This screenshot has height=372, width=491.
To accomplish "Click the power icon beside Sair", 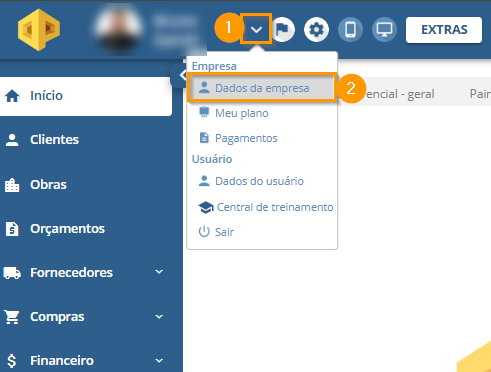I will tap(204, 231).
